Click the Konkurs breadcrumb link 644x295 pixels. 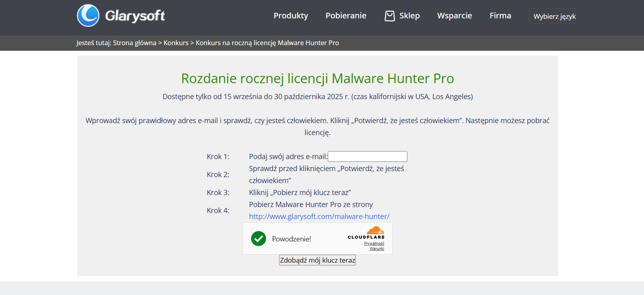[176, 43]
